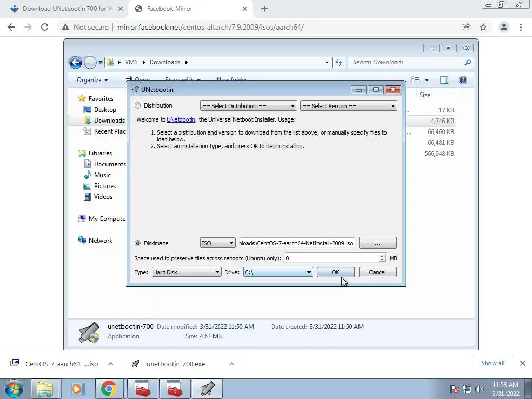
Task: Increase persistence space with up stepper arrow
Action: [382, 256]
